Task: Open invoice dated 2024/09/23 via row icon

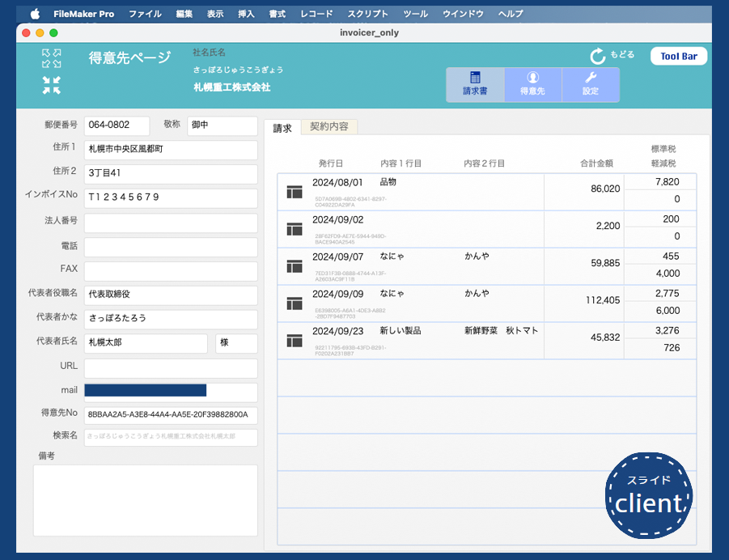Action: [x=295, y=341]
